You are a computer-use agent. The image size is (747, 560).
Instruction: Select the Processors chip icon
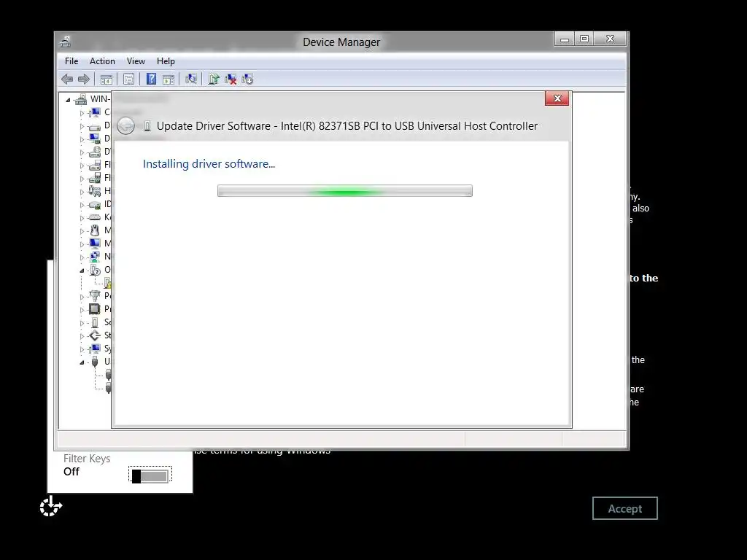(95, 309)
